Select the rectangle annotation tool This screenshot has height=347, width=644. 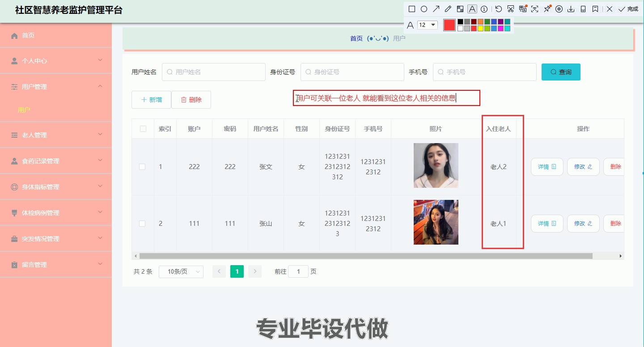411,8
